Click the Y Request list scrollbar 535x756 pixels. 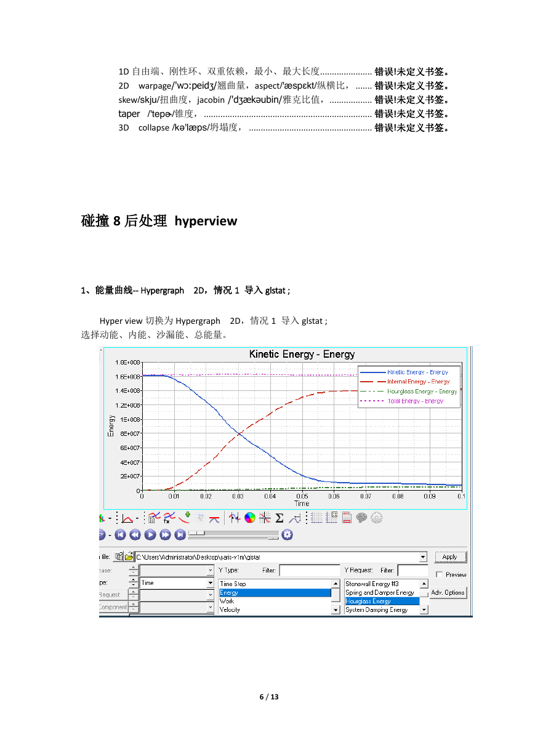point(424,597)
